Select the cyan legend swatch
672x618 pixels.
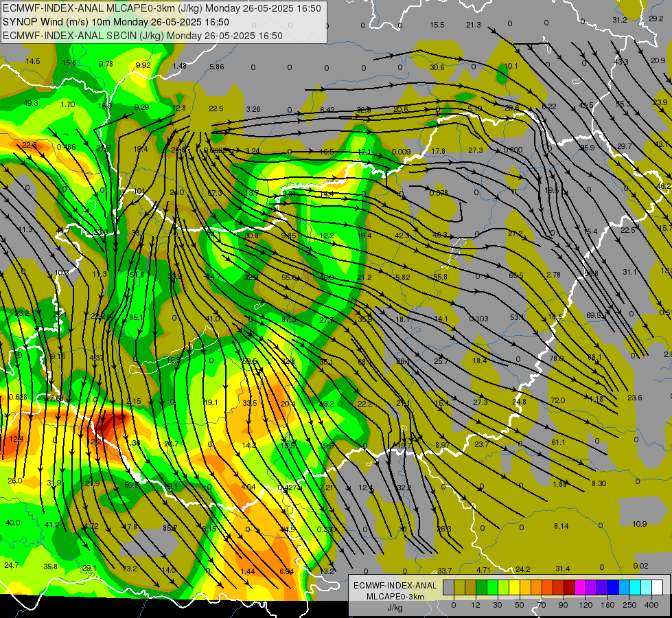coord(636,588)
